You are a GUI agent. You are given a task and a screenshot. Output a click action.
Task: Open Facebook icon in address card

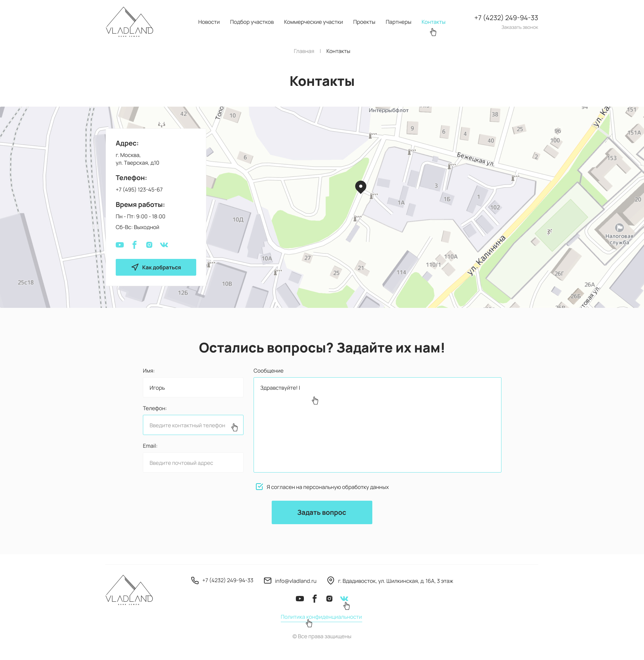coord(134,245)
